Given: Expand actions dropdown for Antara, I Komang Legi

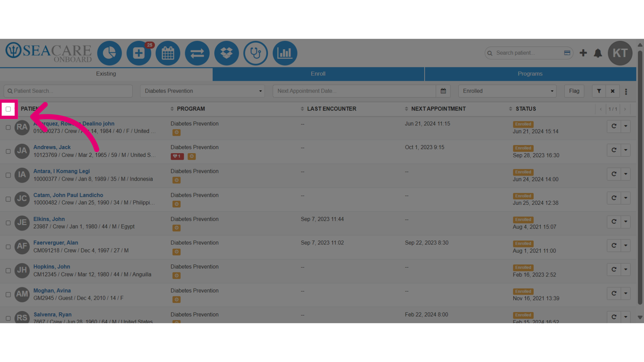Looking at the screenshot, I should [x=626, y=174].
